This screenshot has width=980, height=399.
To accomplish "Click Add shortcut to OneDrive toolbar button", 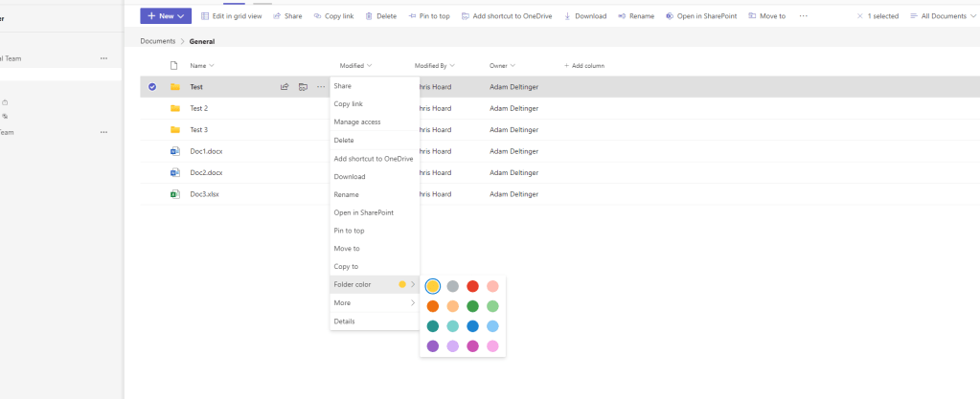I will [507, 16].
